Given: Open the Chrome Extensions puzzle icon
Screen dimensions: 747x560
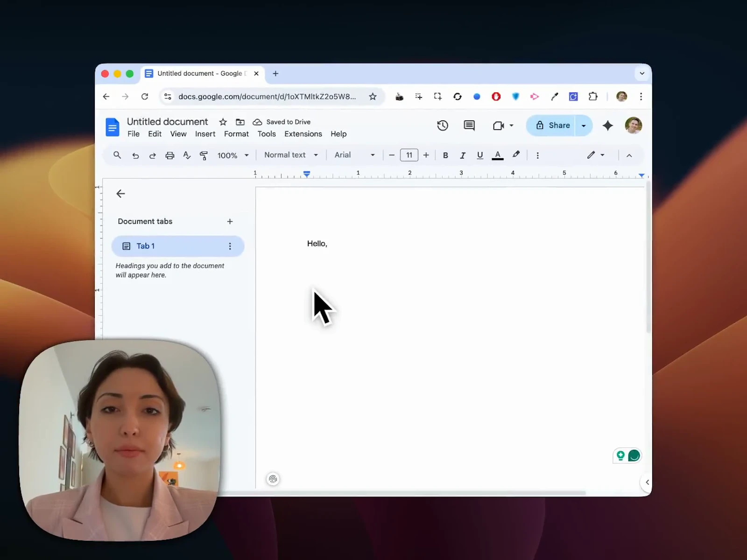Looking at the screenshot, I should coord(593,97).
